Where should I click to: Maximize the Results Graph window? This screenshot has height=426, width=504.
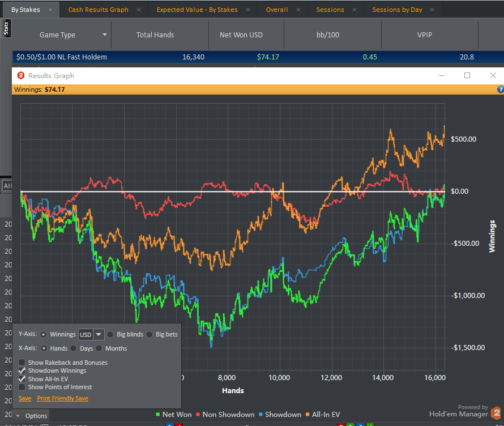(x=467, y=75)
